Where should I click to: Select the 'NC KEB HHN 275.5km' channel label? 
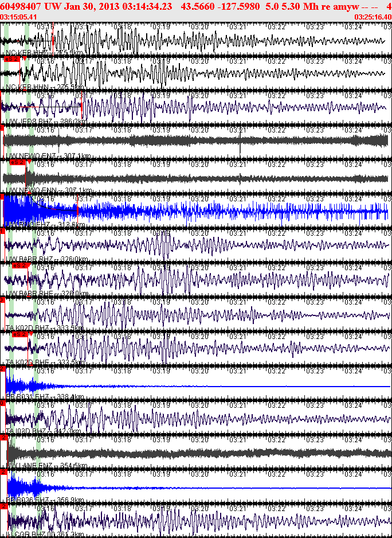45,87
